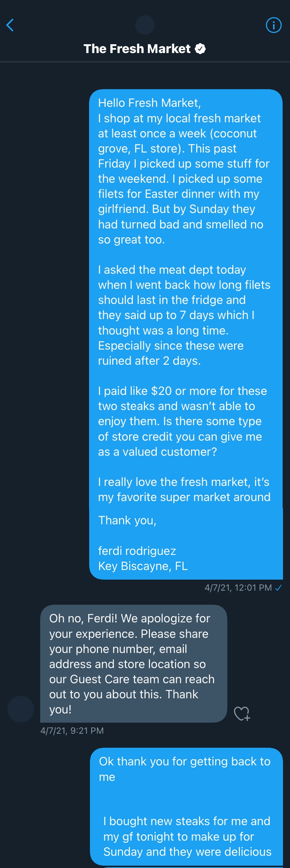This screenshot has height=868, width=290.
Task: Open the profile avatar in the header
Action: (x=145, y=25)
